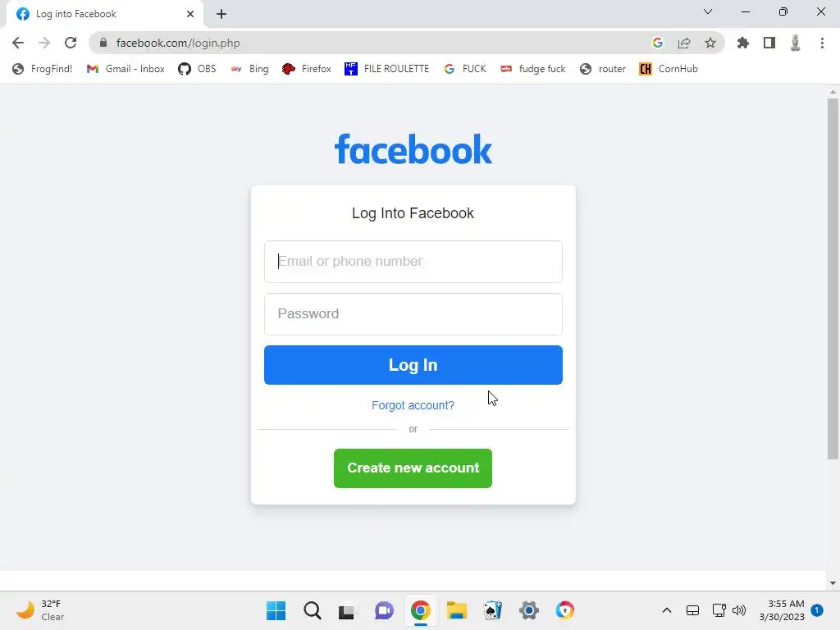840x630 pixels.
Task: Reload the page with the refresh icon
Action: 71,43
